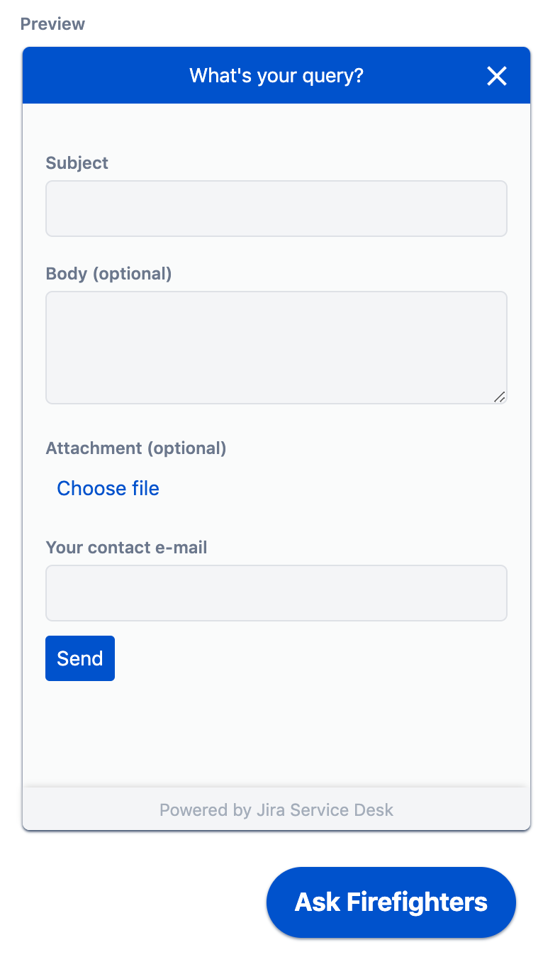
Task: Click blank space right of Choose file
Action: (x=333, y=488)
